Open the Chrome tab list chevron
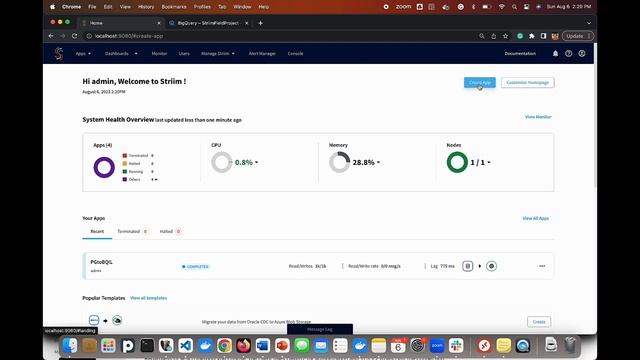The width and height of the screenshot is (640, 360). pyautogui.click(x=589, y=23)
